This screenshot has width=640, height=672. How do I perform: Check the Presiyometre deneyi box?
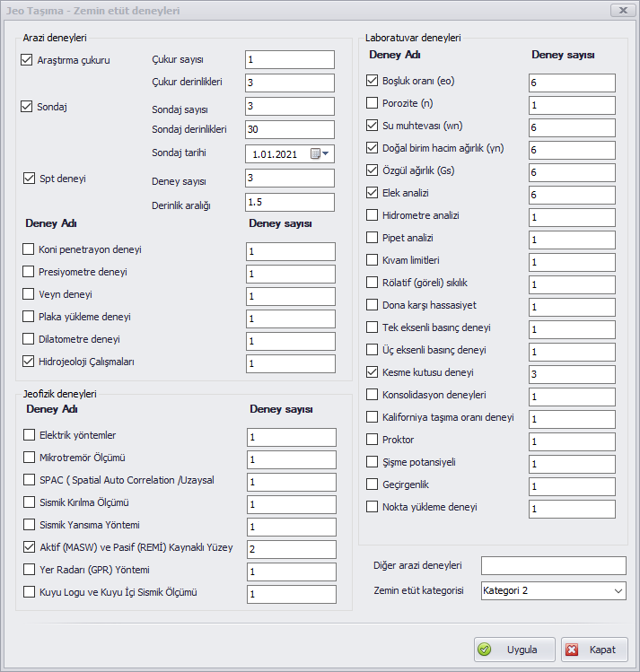tap(29, 271)
